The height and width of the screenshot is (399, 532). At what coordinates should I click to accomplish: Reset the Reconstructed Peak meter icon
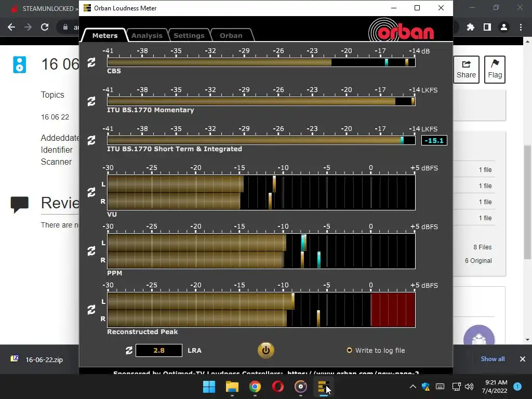tap(91, 310)
